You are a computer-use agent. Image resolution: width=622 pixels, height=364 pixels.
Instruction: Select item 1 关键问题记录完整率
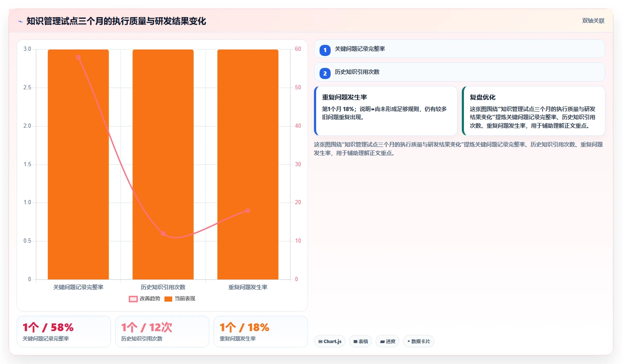point(460,49)
